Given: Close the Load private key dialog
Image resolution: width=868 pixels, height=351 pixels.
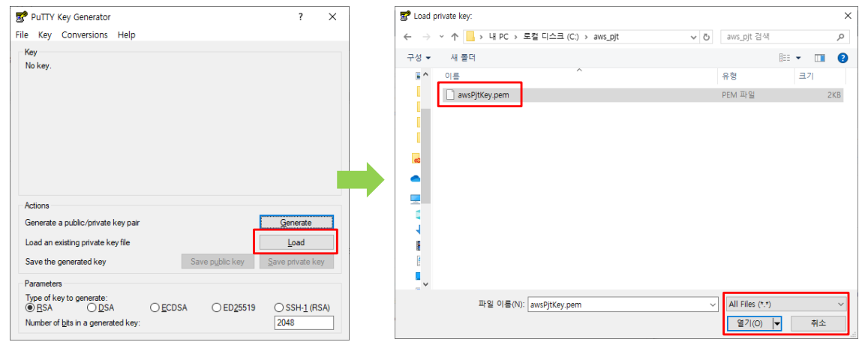Looking at the screenshot, I should tap(848, 16).
